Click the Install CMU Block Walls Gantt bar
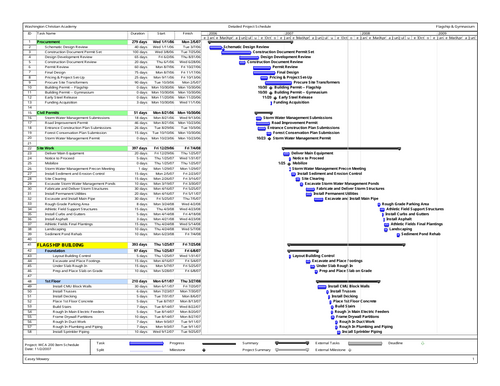This screenshot has width=500, height=386. coord(322,287)
